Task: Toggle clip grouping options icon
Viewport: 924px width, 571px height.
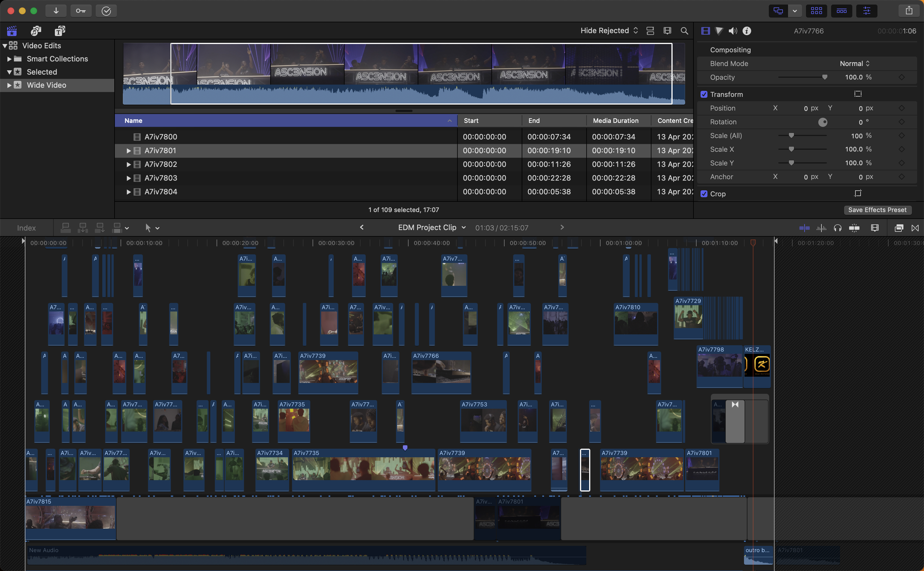Action: coord(650,31)
